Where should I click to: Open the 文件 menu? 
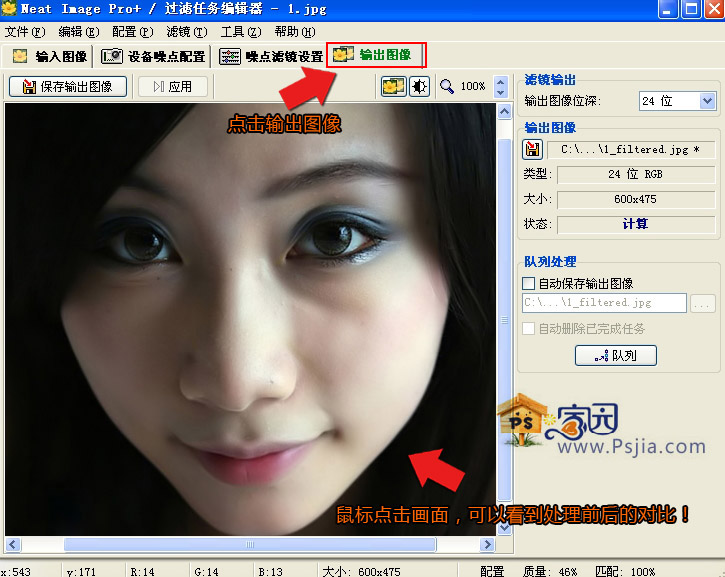[24, 32]
